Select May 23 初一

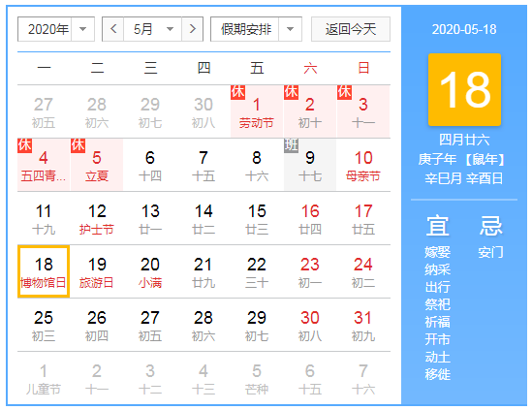pyautogui.click(x=310, y=271)
